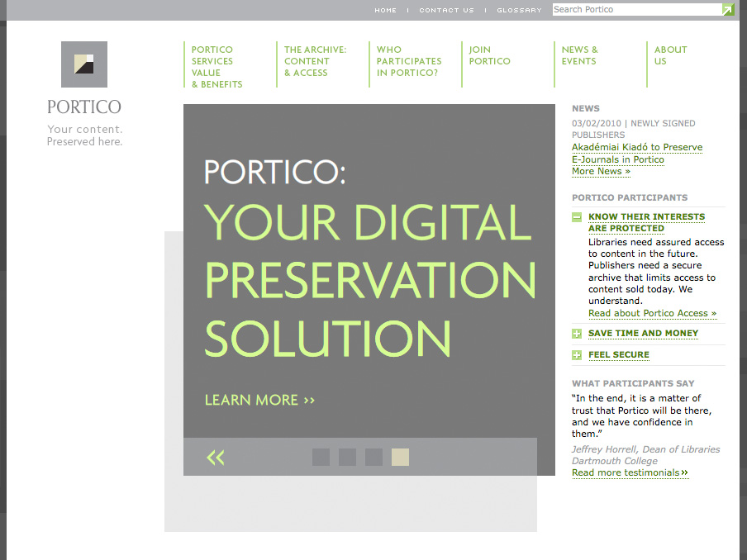The image size is (747, 560).
Task: Click the banner headline Your Digital Preservation Solution
Action: (x=370, y=279)
